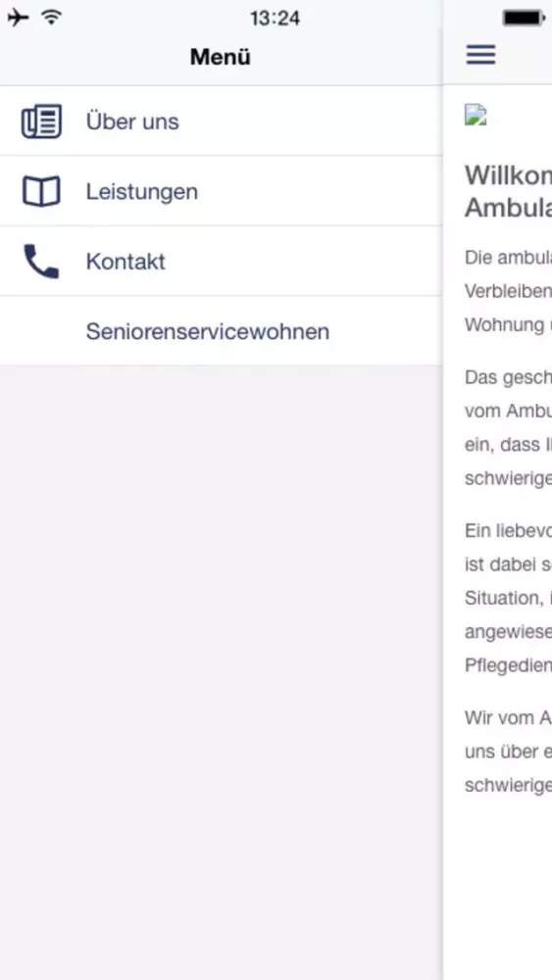Click the open book icon for Leistungen
The image size is (552, 980).
click(41, 191)
